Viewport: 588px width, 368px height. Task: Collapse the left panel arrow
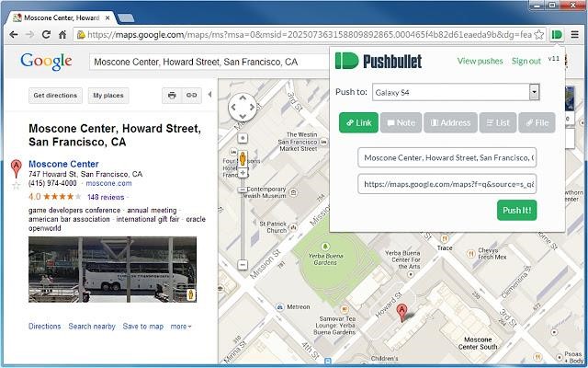pyautogui.click(x=209, y=95)
